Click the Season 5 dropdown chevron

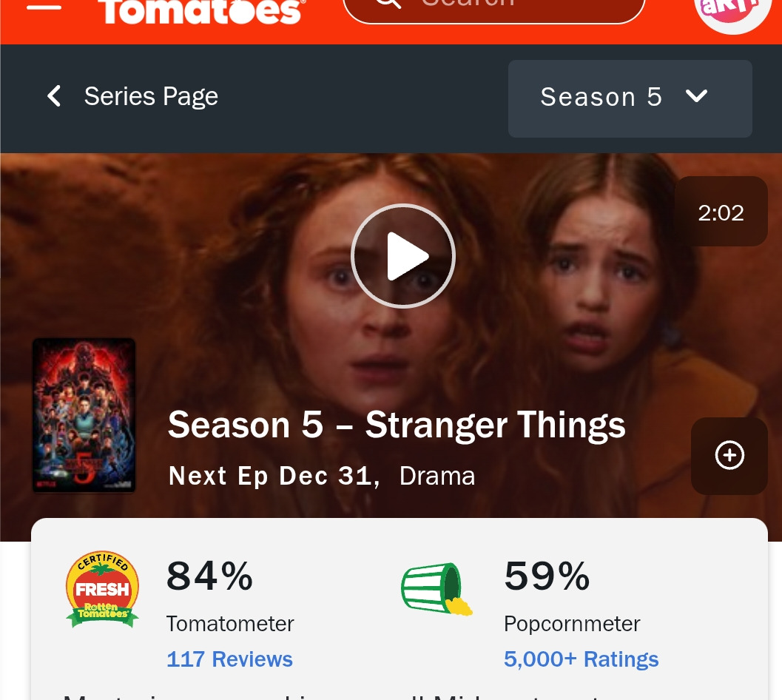coord(696,95)
